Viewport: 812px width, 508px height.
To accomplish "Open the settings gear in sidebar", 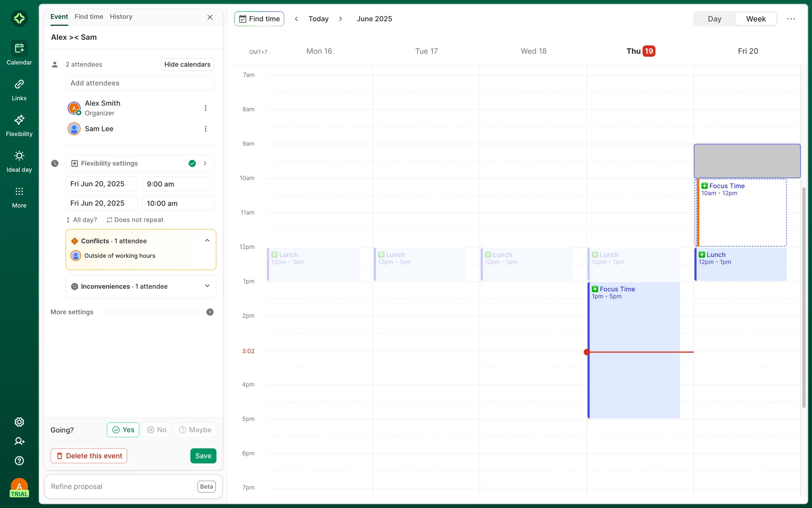I will [x=19, y=422].
